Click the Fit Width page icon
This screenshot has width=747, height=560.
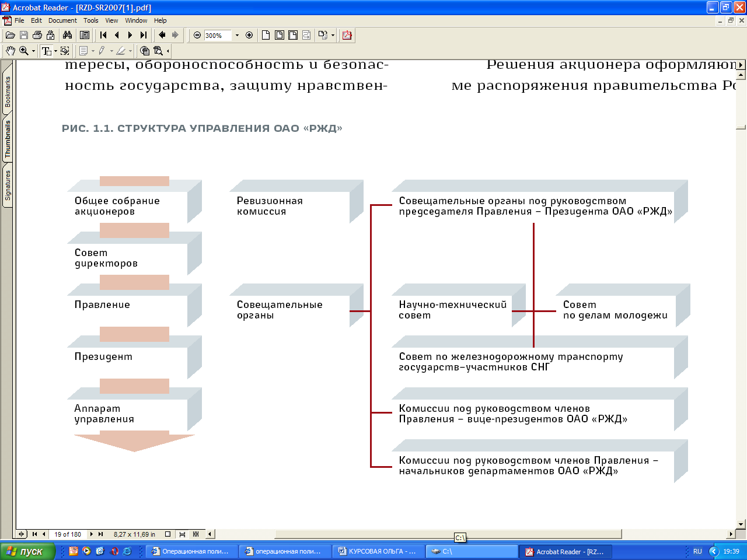[293, 36]
